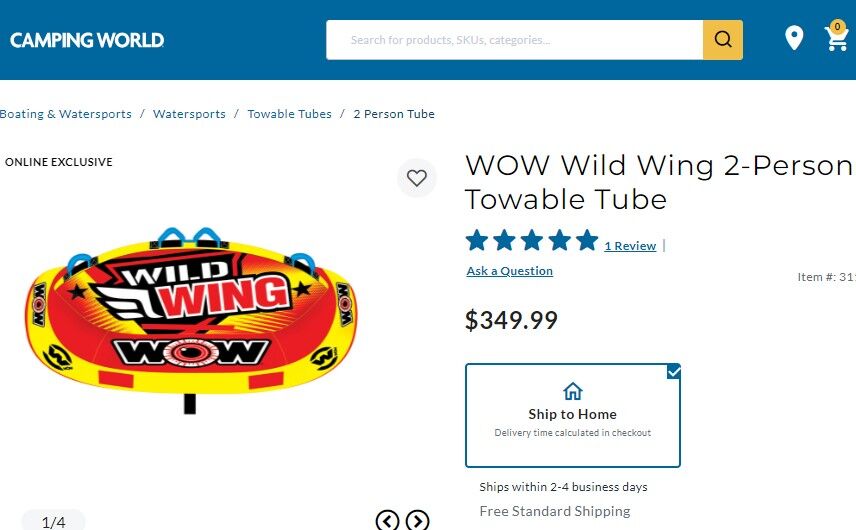Show previous product image arrow
The width and height of the screenshot is (856, 530).
point(387,520)
